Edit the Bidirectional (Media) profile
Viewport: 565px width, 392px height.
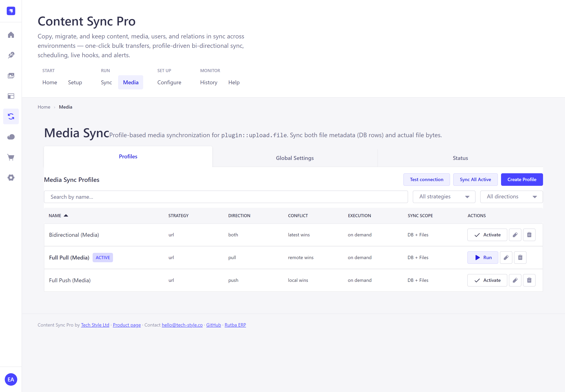(515, 235)
